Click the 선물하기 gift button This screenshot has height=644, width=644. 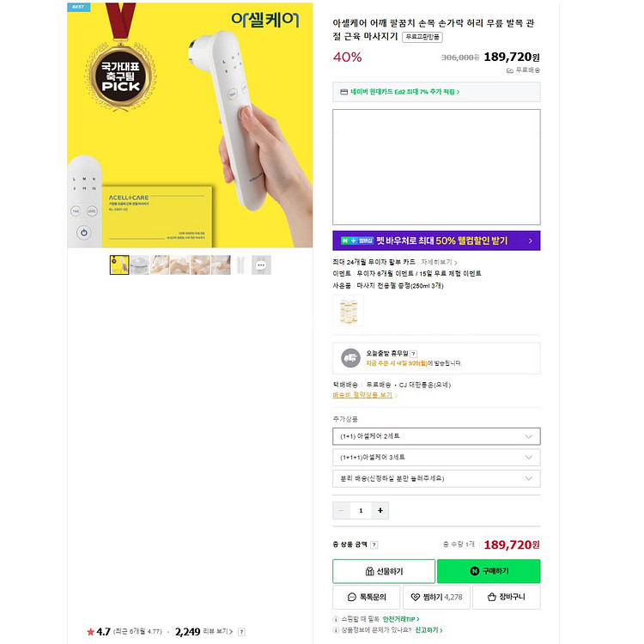(384, 571)
